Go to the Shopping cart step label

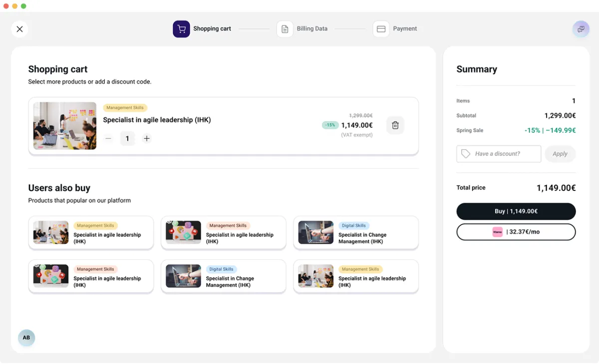(x=212, y=29)
